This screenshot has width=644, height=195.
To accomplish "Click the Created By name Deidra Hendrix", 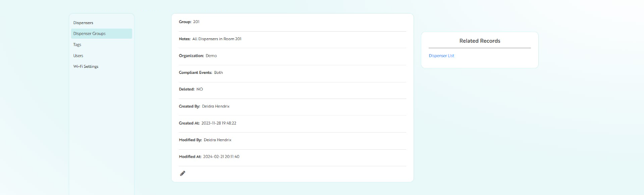I will point(216,106).
